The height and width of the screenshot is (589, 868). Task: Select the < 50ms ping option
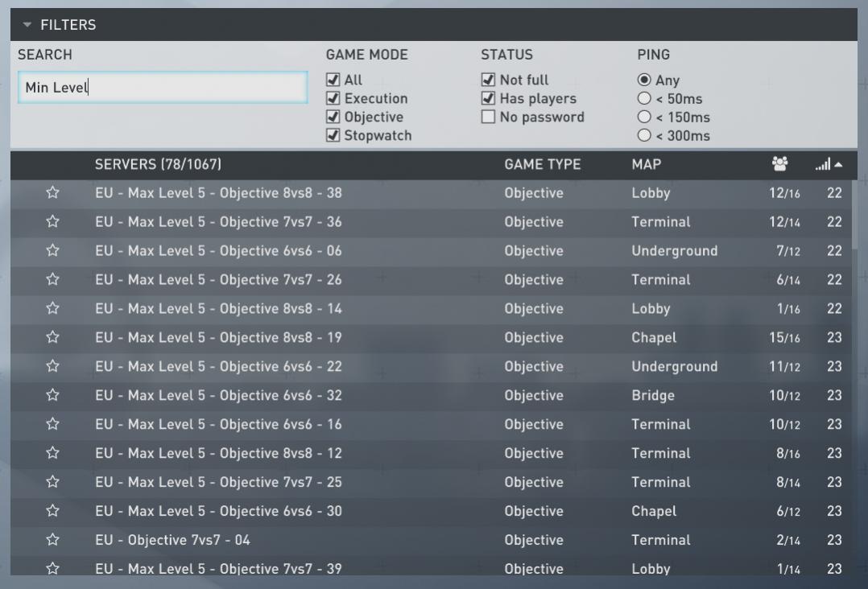coord(644,99)
